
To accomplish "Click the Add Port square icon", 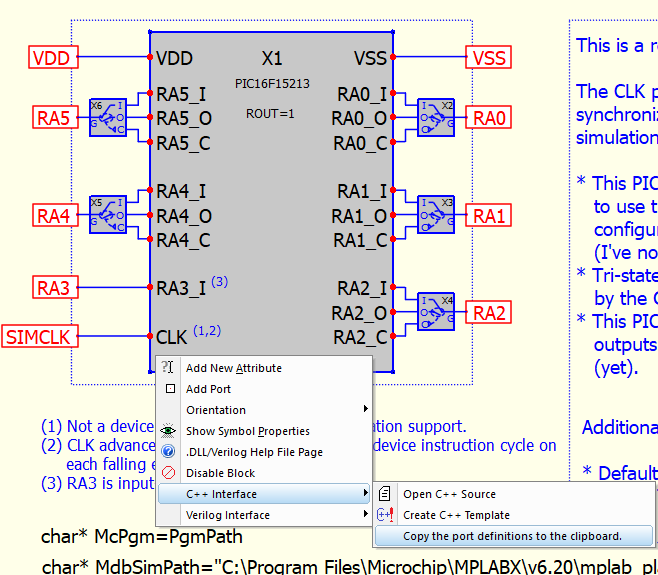I will [x=170, y=389].
